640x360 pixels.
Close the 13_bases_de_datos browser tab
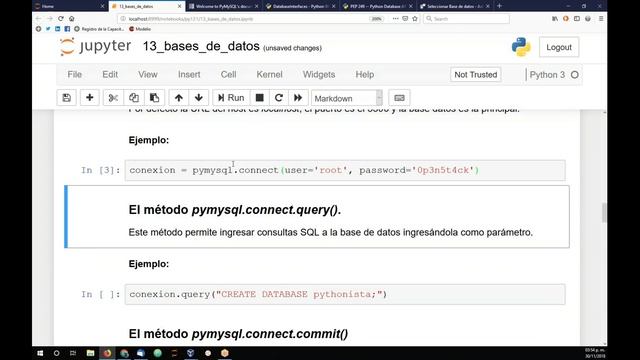[179, 6]
